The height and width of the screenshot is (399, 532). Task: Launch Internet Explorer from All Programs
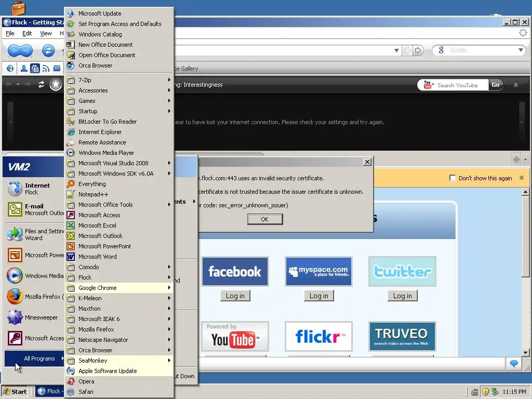click(119, 132)
